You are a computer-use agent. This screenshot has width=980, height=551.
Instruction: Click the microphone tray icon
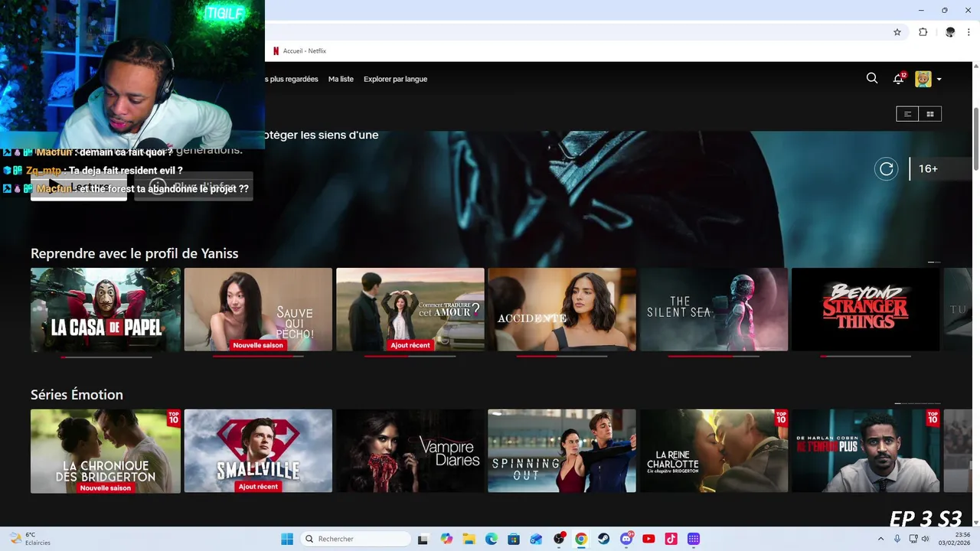tap(897, 539)
